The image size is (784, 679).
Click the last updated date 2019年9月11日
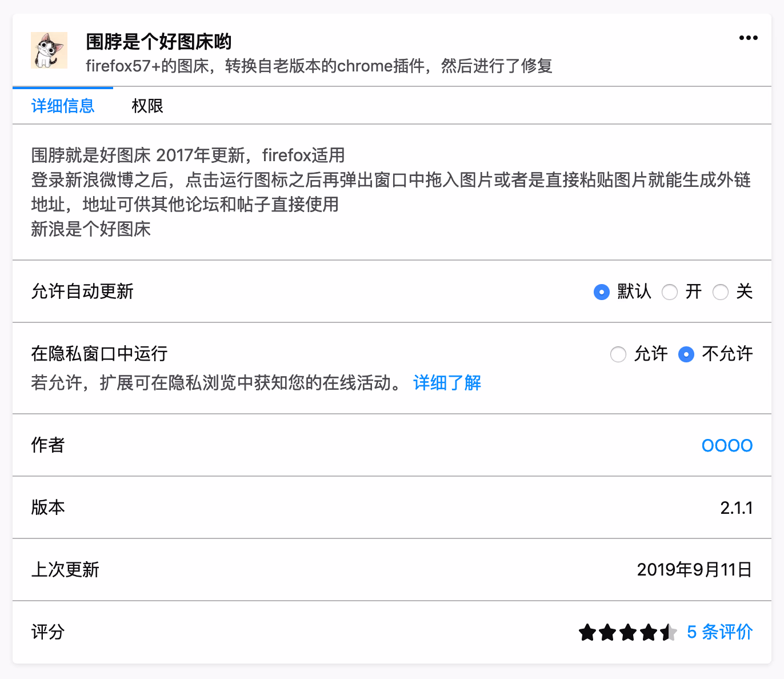[694, 570]
